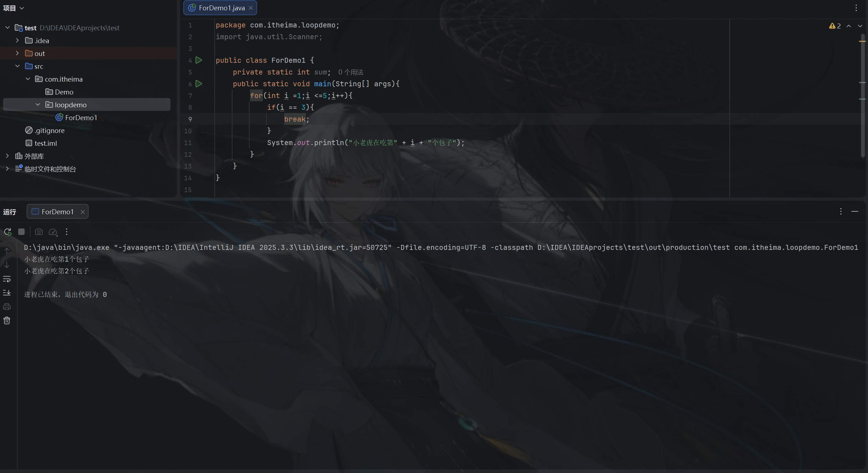
Task: Select the test.iml file
Action: [41, 143]
